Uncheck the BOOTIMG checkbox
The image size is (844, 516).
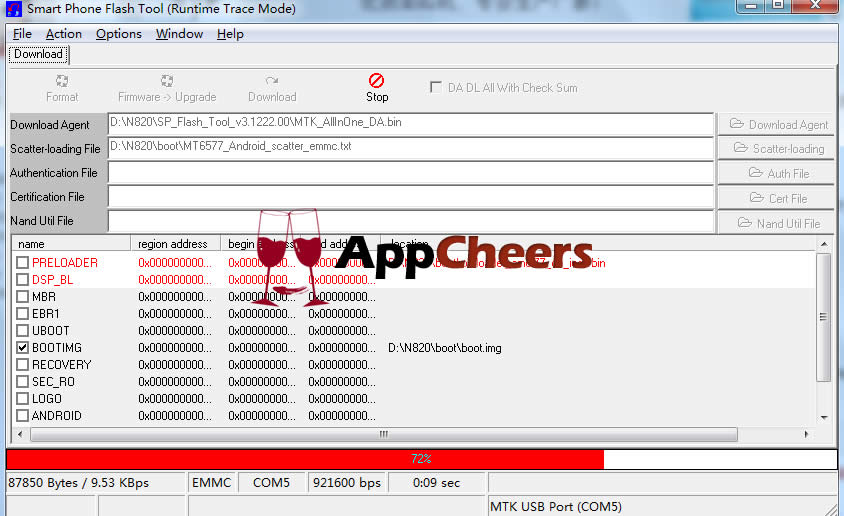pyautogui.click(x=22, y=348)
